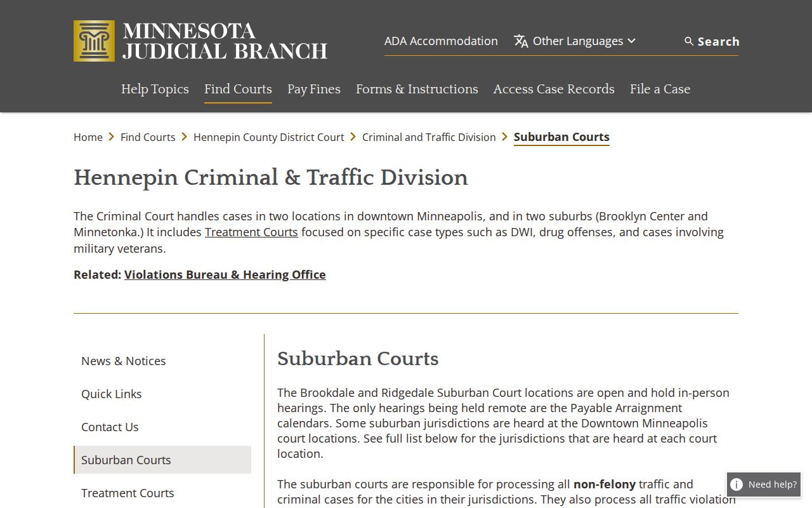812x508 pixels.
Task: Click the Suburban Courts section heading
Action: tap(358, 359)
